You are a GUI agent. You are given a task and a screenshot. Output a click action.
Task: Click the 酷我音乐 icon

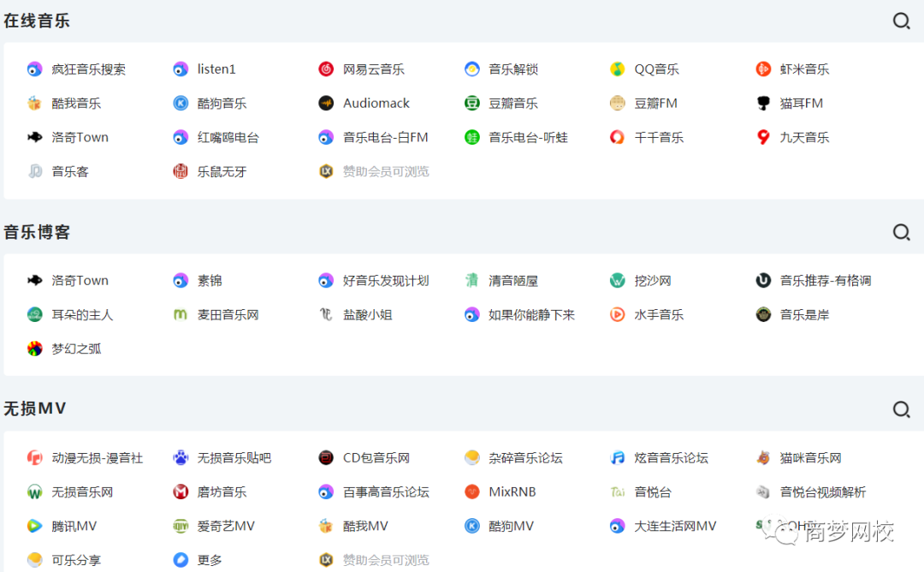[35, 104]
